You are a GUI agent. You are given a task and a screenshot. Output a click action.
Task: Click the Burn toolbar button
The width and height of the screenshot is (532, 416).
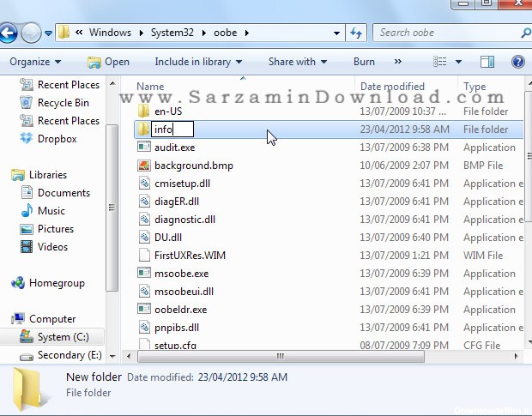[364, 62]
